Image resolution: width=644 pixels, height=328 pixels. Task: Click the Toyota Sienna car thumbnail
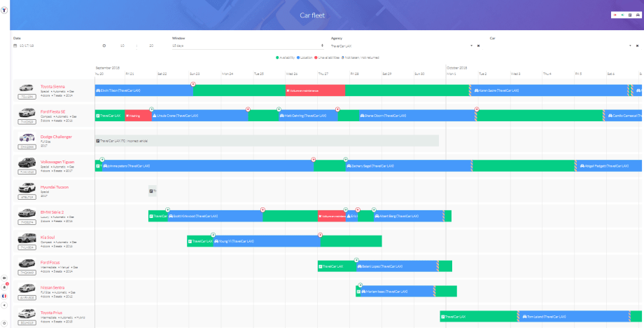point(27,88)
